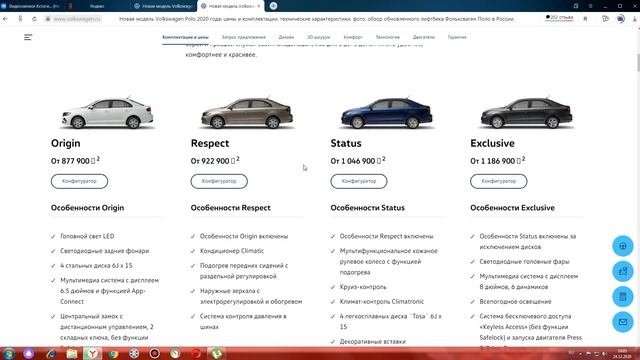Jump to the 'Комфорт' section
This screenshot has height=360, width=640.
tap(353, 37)
